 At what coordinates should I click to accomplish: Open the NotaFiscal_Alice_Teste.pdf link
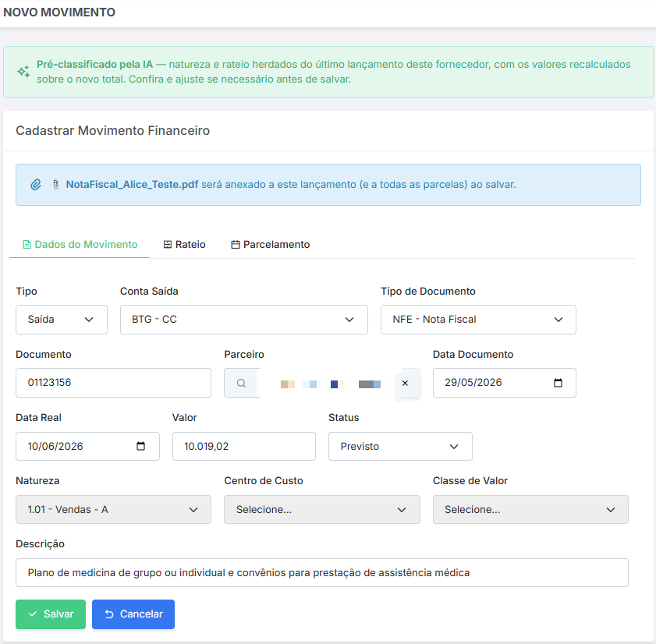click(132, 185)
